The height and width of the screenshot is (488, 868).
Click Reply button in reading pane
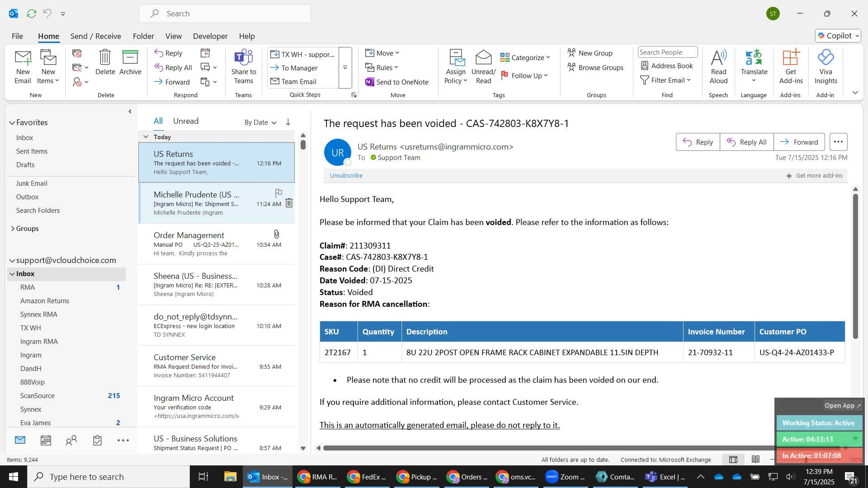pyautogui.click(x=698, y=142)
